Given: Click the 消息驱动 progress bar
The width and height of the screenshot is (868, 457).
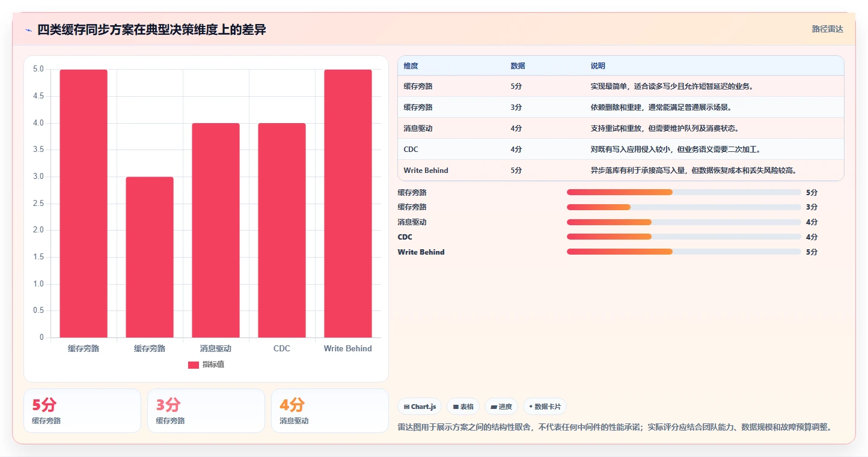Looking at the screenshot, I should click(x=684, y=222).
